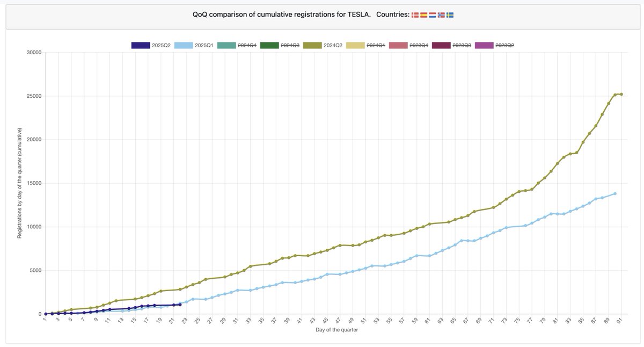This screenshot has width=644, height=347.
Task: Click the Norway flag in the Countries list
Action: click(x=441, y=15)
